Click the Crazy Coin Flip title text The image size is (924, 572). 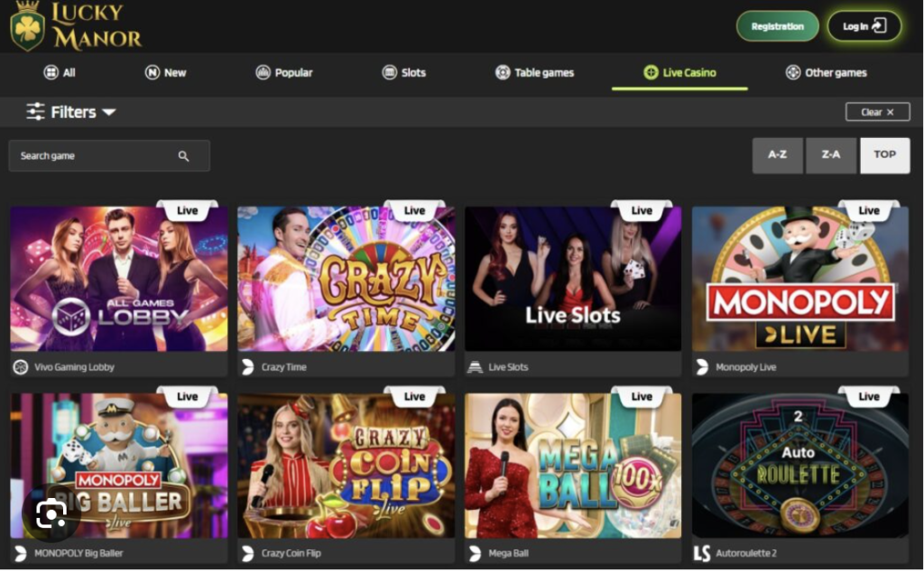click(291, 553)
